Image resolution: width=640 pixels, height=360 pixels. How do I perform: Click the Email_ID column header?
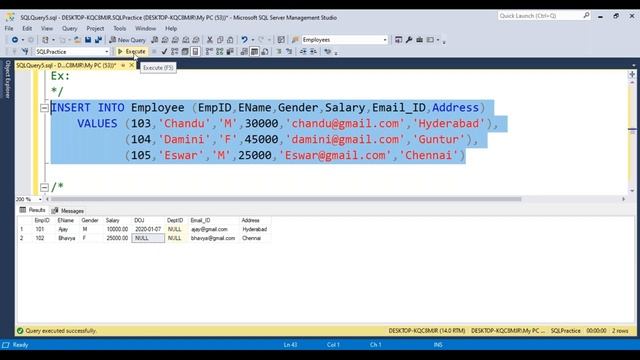point(200,220)
